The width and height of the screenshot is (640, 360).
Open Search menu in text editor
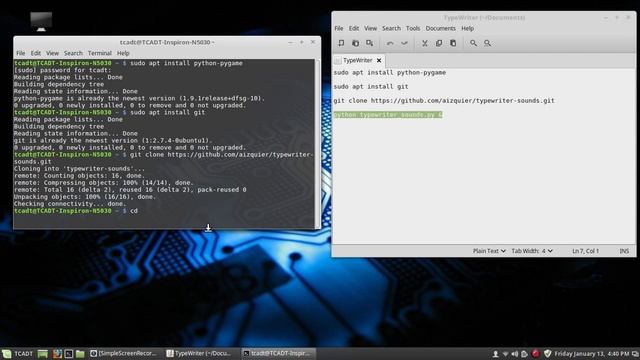point(391,28)
